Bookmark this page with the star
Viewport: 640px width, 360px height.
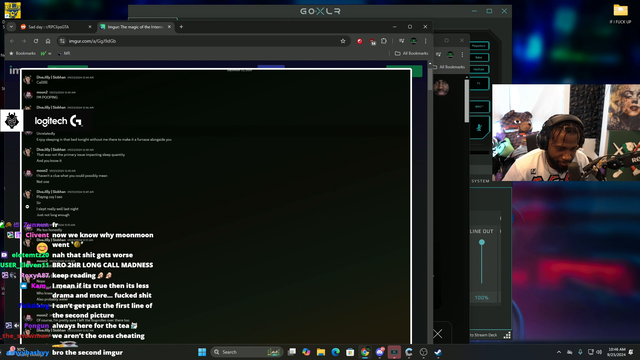[343, 41]
